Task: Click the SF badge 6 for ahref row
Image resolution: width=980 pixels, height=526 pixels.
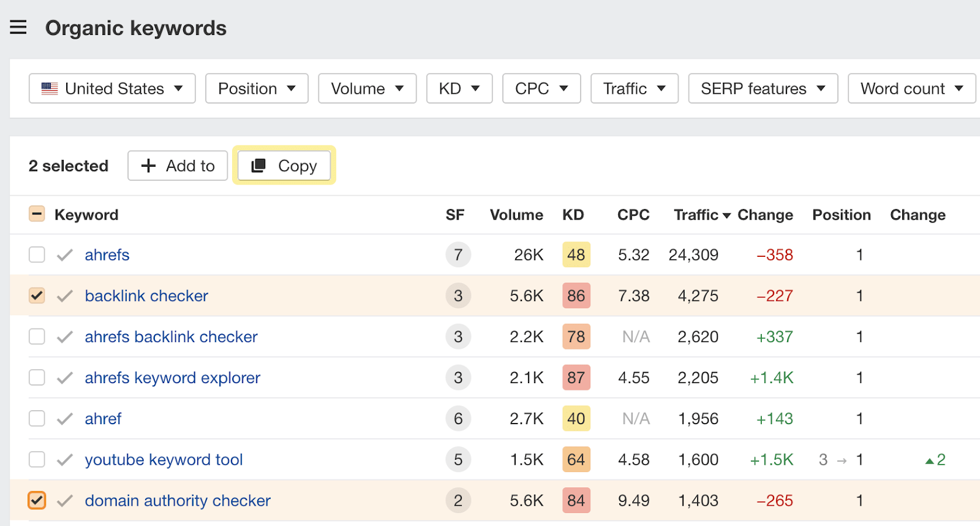Action: pyautogui.click(x=458, y=419)
